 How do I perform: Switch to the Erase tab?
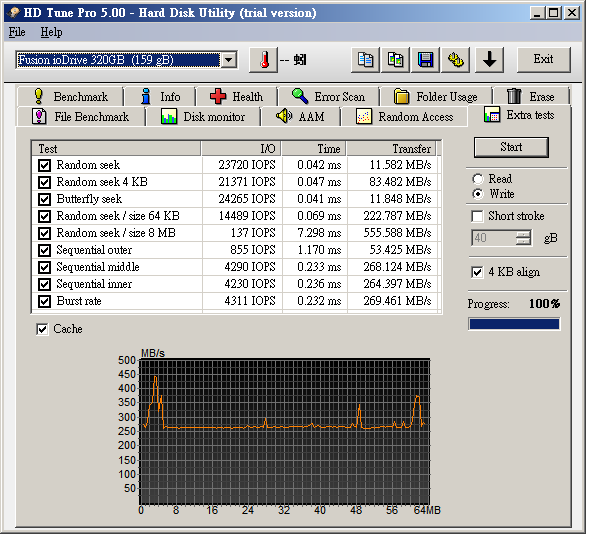[531, 96]
